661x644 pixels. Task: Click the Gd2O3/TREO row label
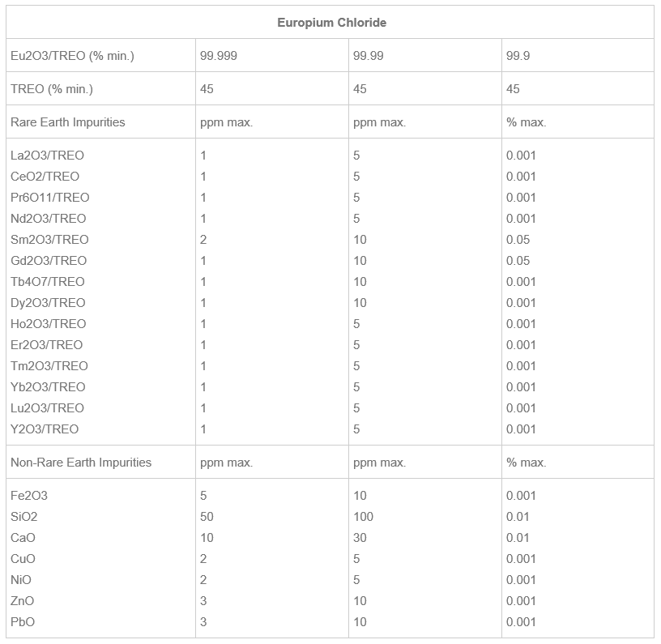[49, 261]
